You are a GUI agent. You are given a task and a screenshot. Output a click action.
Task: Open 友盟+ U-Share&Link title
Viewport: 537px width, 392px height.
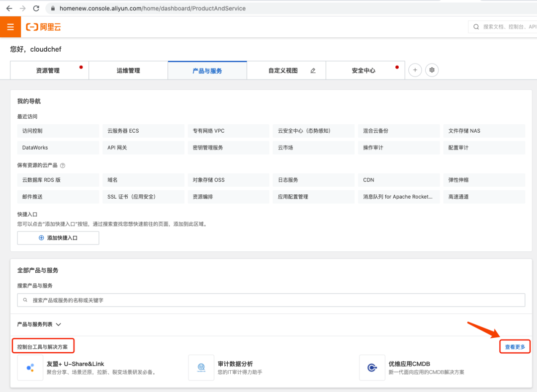pos(76,364)
